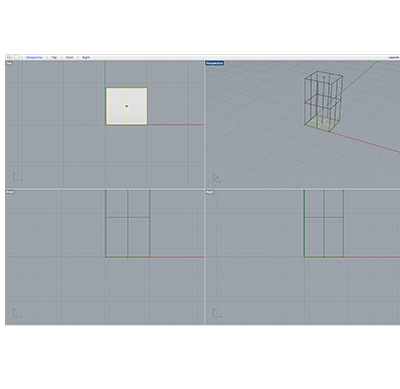This screenshot has width=400, height=389.
Task: Open the Top viewport title label menu
Action: click(x=9, y=63)
